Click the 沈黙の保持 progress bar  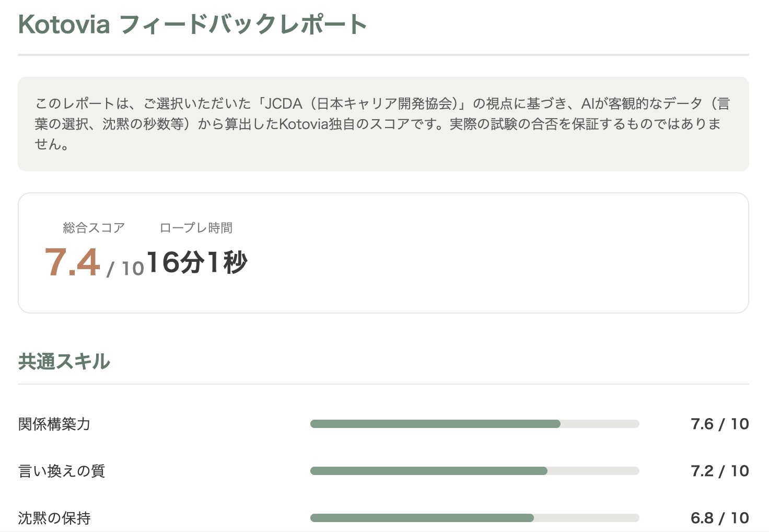474,518
